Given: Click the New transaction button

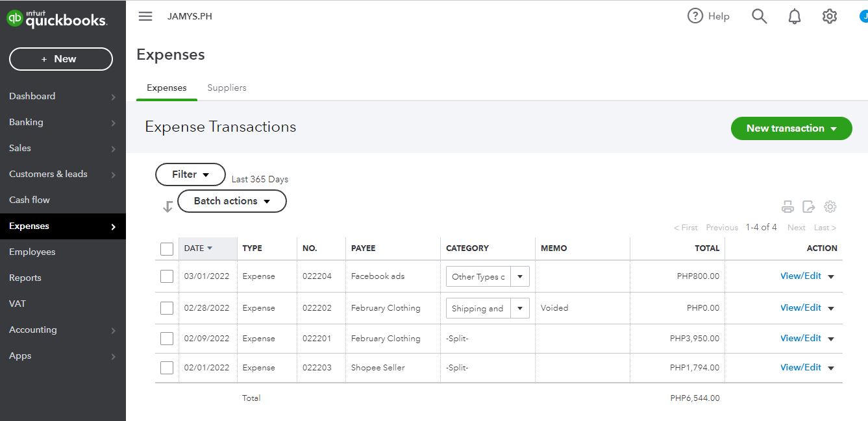Looking at the screenshot, I should coord(791,128).
